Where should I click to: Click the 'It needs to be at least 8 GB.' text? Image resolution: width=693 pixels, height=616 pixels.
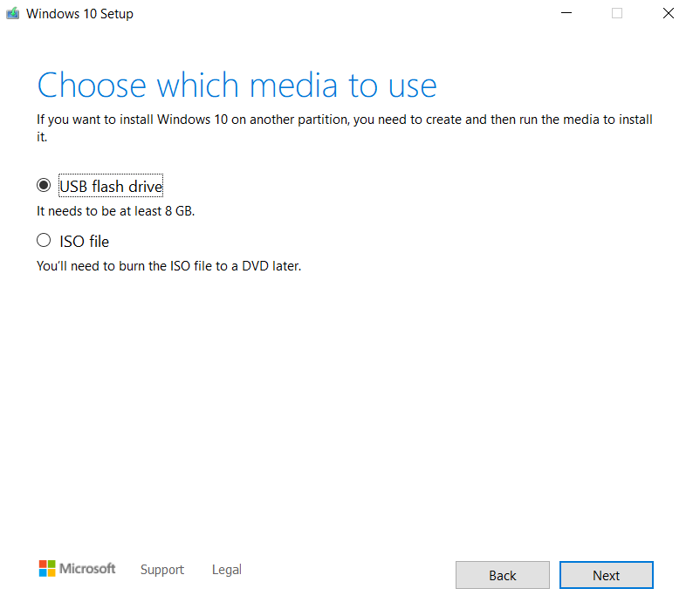pyautogui.click(x=116, y=211)
